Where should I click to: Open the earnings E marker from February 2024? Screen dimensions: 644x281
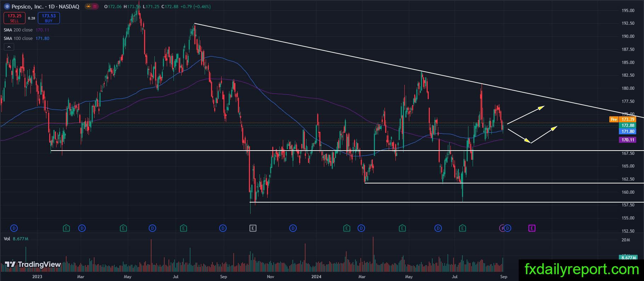tap(347, 228)
